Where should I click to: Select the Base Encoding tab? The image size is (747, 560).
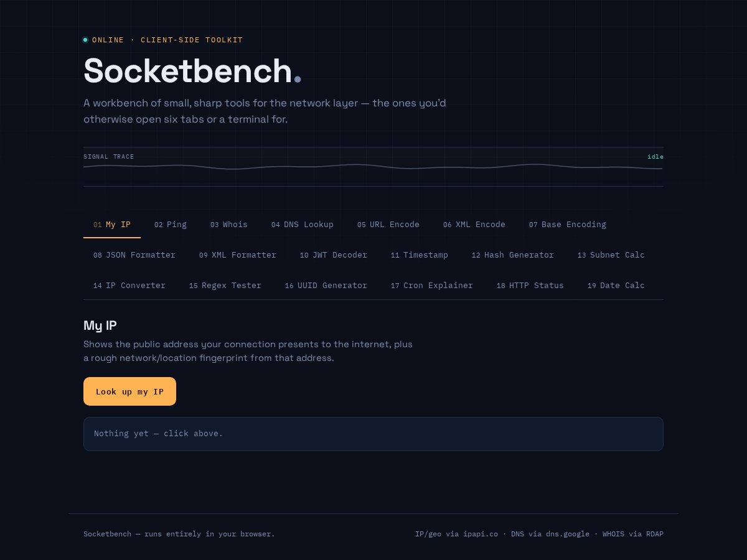coord(568,225)
